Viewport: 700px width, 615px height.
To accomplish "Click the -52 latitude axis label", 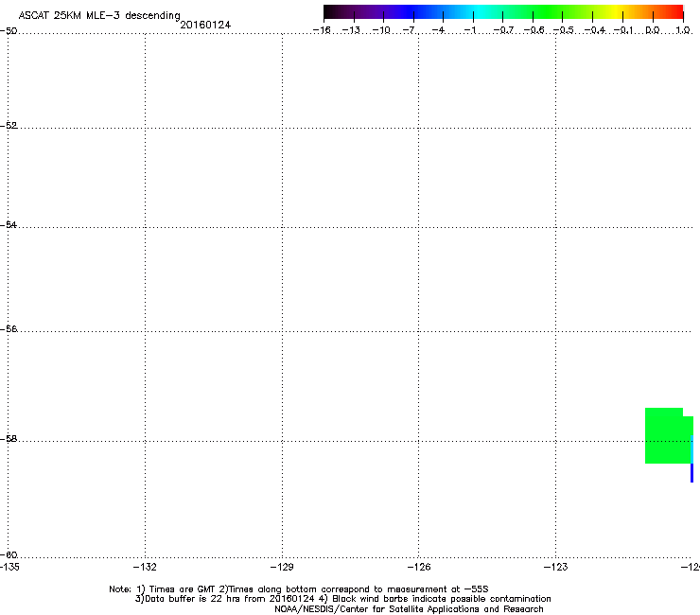I will (9, 126).
